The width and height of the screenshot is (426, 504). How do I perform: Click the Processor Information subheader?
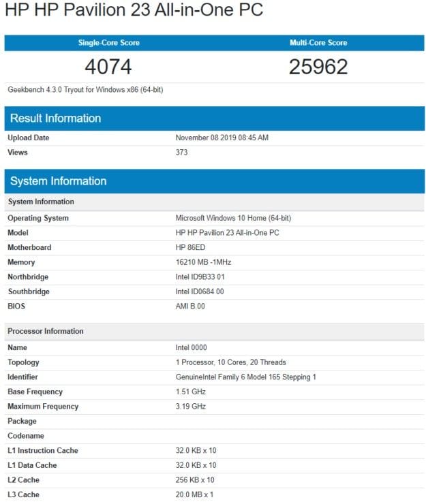(x=214, y=332)
